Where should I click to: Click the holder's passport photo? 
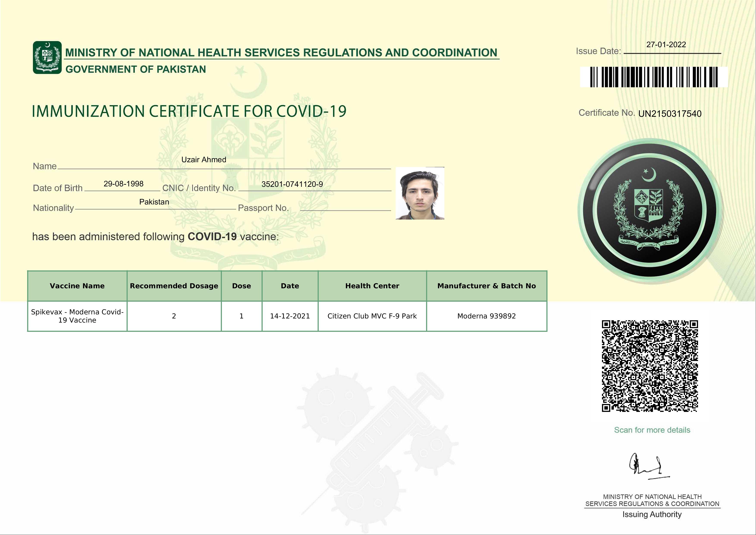pyautogui.click(x=420, y=193)
